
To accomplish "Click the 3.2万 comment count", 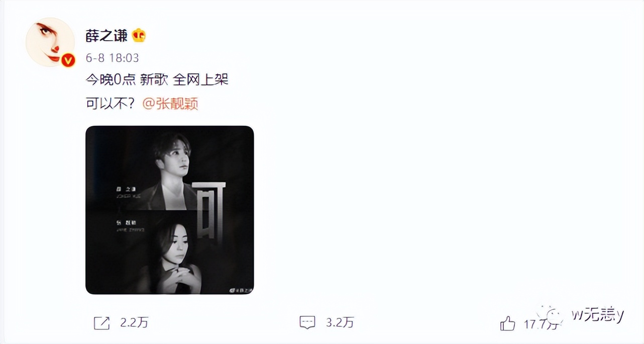I will [340, 323].
